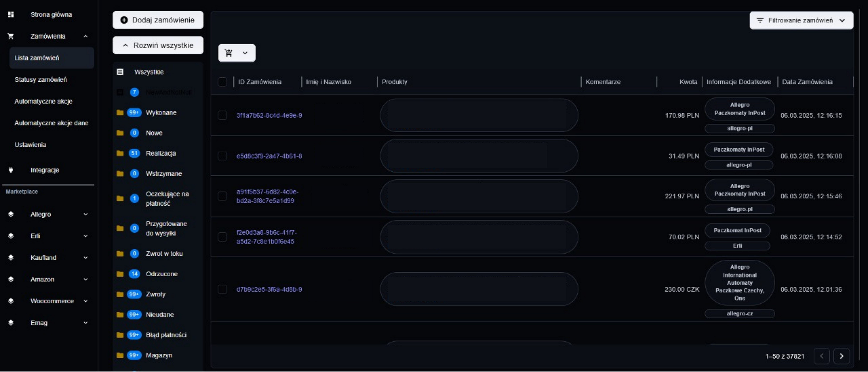Open order link e5d8c3f9-2a47-4b61-8
Image resolution: width=868 pixels, height=372 pixels.
(x=269, y=156)
